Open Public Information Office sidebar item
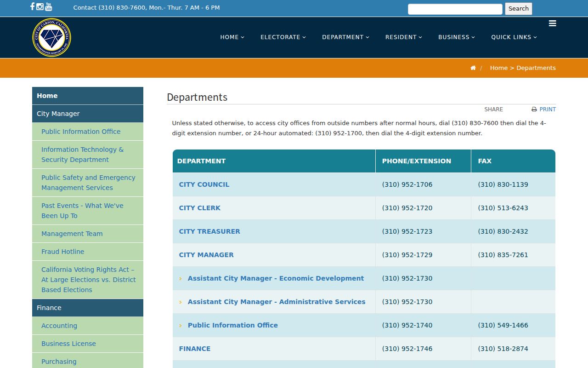This screenshot has width=588, height=368. [88, 132]
